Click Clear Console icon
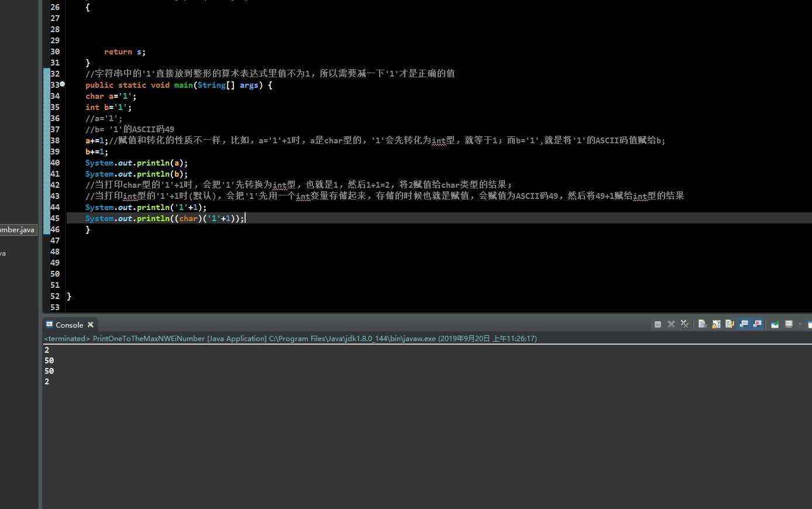Screen dimensions: 812x509 702,324
